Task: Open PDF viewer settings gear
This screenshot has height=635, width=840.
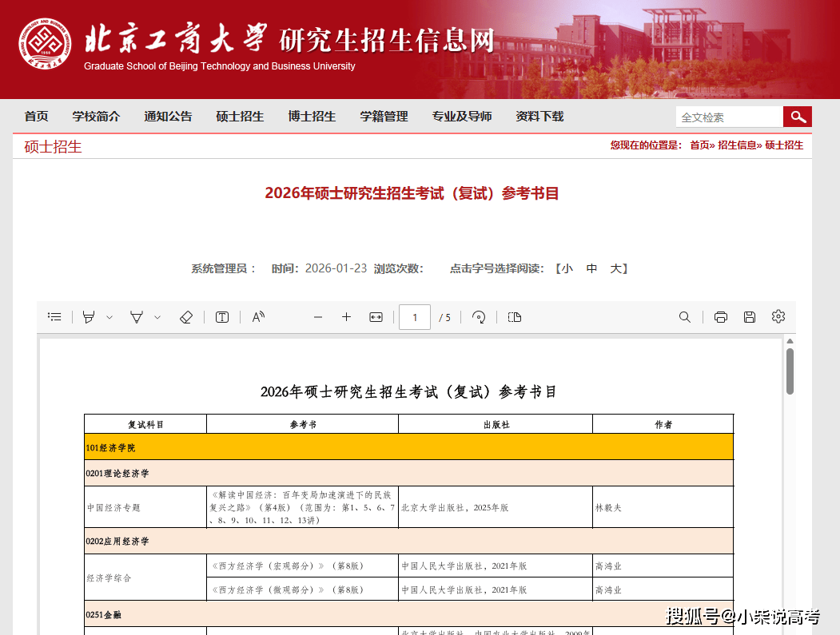Action: pos(778,317)
